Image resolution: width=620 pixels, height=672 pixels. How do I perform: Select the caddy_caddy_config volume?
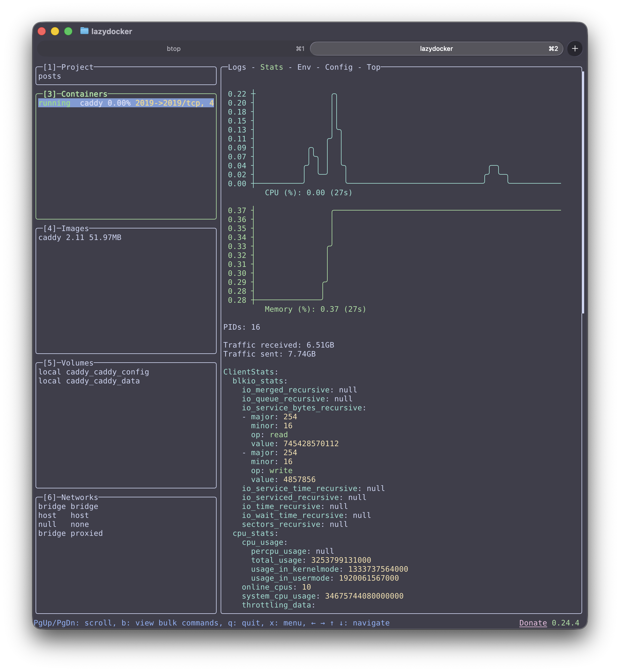coord(94,372)
